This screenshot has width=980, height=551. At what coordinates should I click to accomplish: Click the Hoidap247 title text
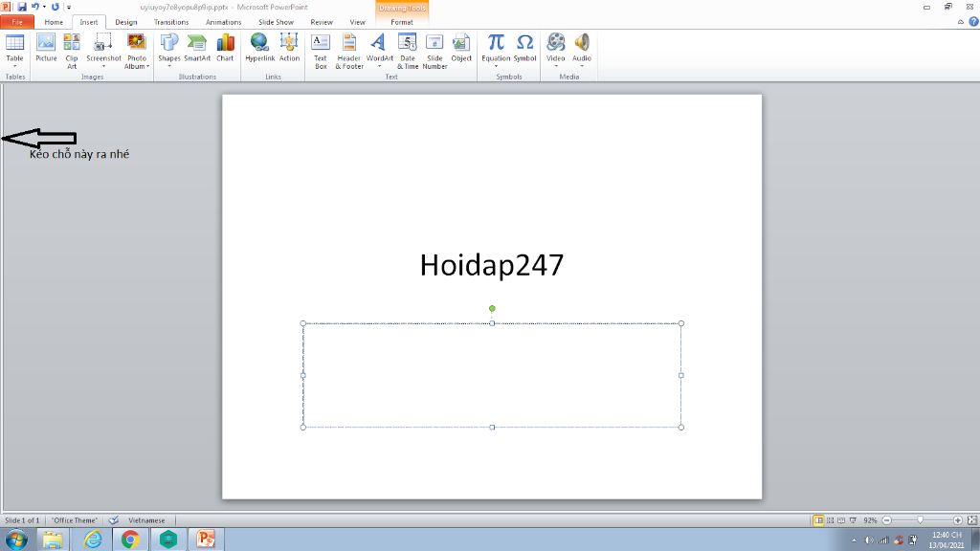491,265
